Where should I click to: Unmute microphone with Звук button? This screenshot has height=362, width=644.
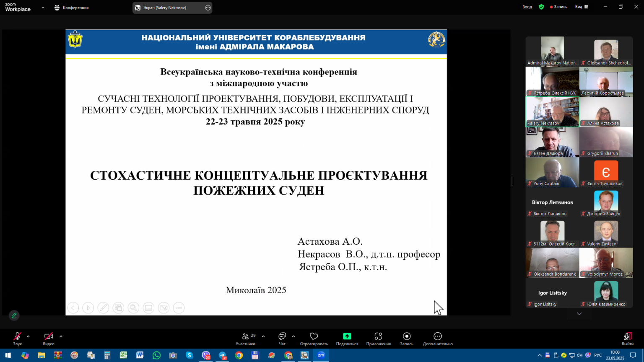(x=17, y=339)
